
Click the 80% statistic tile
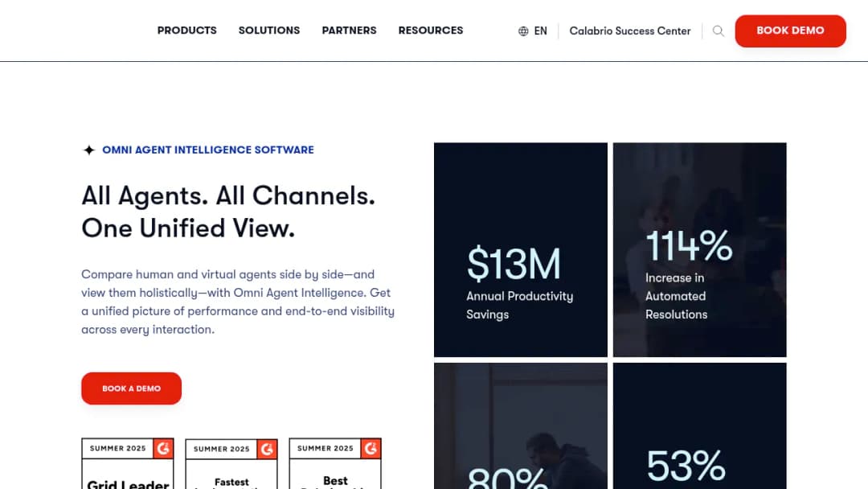click(520, 426)
